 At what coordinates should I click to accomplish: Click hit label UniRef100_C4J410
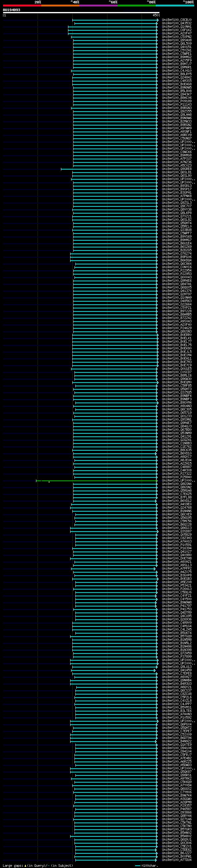click(x=176, y=71)
